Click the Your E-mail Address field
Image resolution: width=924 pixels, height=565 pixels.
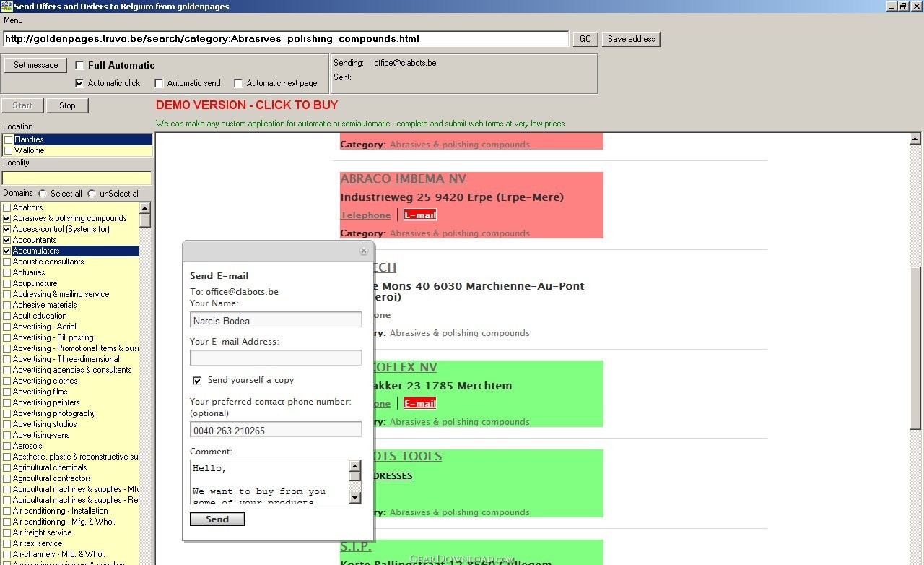click(276, 358)
